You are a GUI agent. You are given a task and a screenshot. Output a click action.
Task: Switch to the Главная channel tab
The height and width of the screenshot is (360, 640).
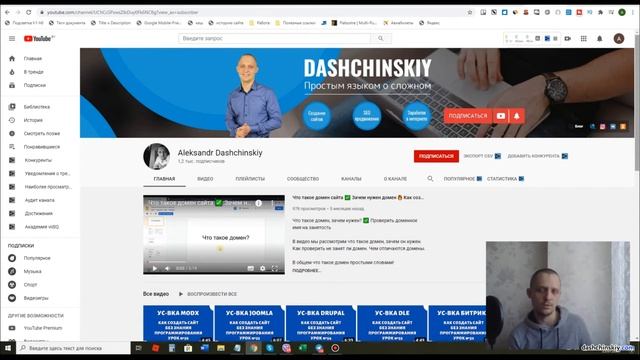tap(164, 179)
